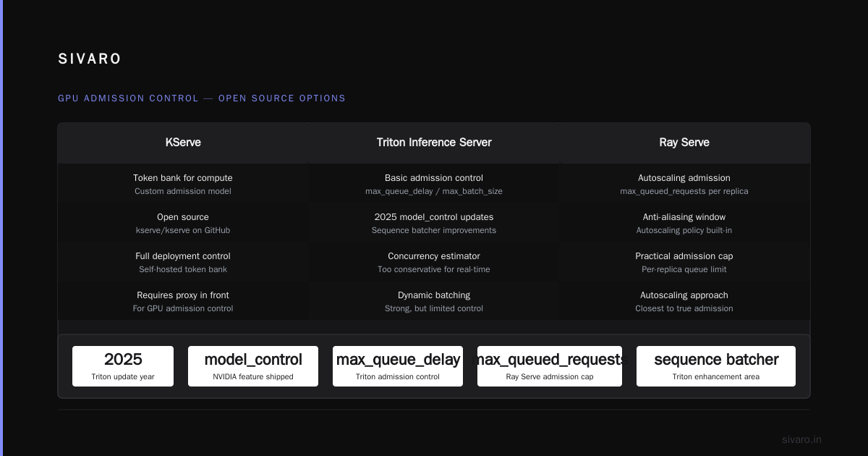Screen dimensions: 868x456
Task: Click 'Triton update year' caption
Action: click(123, 377)
